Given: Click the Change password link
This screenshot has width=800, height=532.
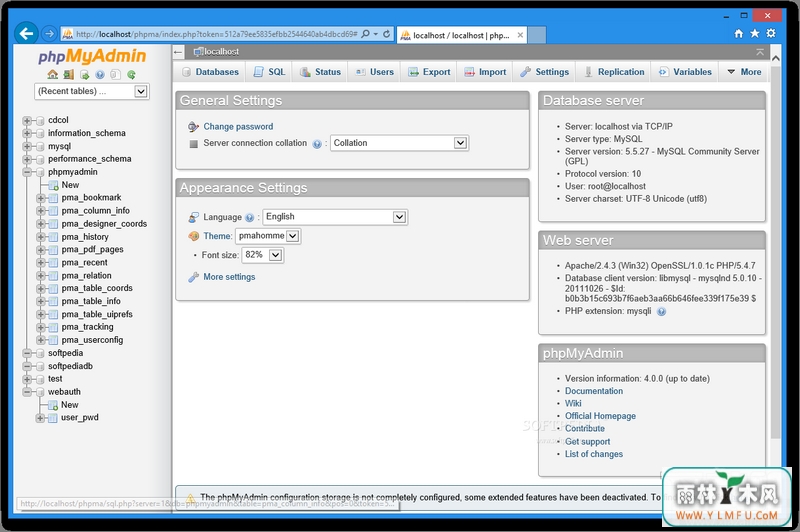Looking at the screenshot, I should point(238,126).
